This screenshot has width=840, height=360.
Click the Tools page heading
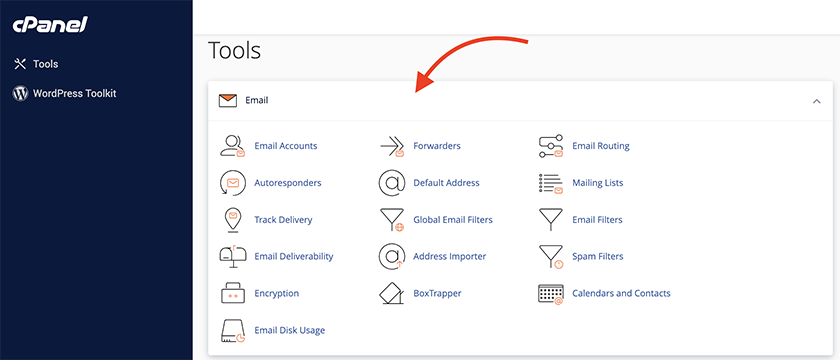click(x=234, y=51)
